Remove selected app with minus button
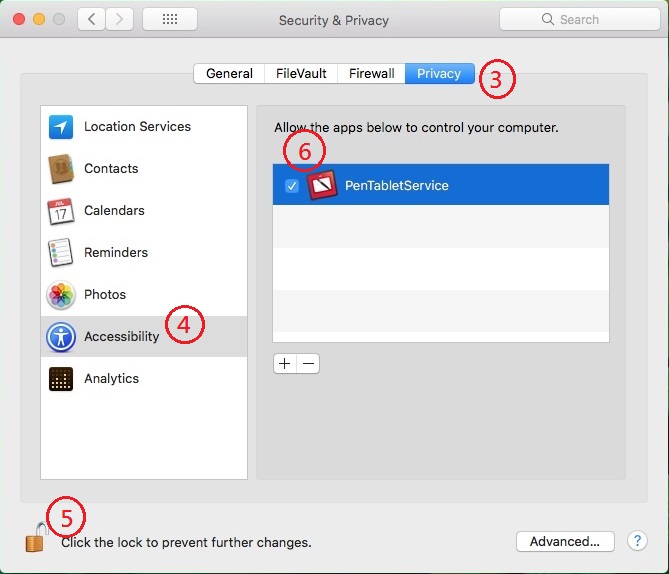This screenshot has width=669, height=574. point(308,364)
